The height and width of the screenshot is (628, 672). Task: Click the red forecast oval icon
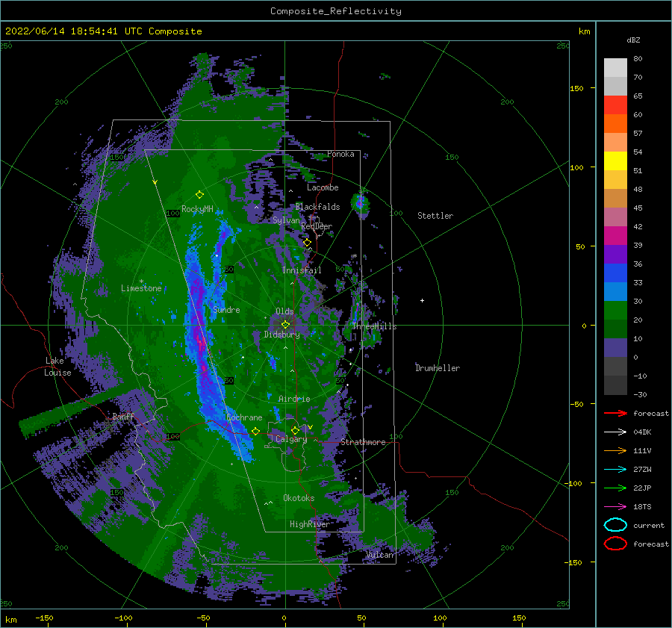click(x=615, y=544)
